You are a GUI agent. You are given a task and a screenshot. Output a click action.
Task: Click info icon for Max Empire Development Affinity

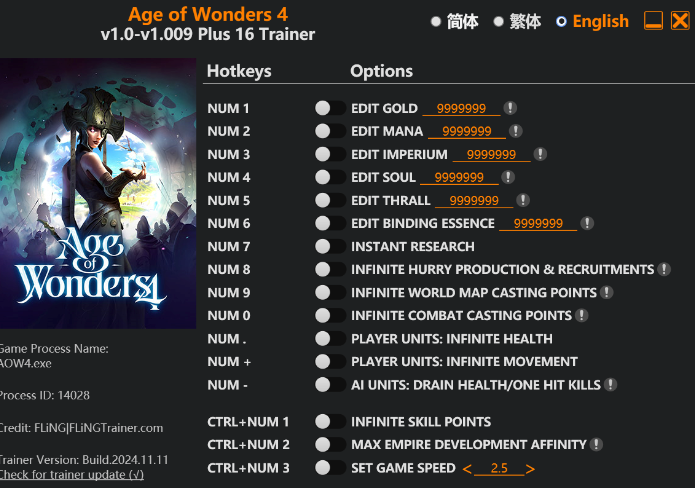point(596,444)
